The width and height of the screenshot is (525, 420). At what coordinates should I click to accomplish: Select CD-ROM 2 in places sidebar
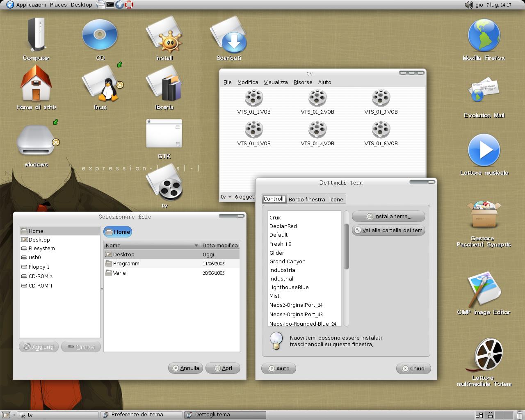[59, 276]
